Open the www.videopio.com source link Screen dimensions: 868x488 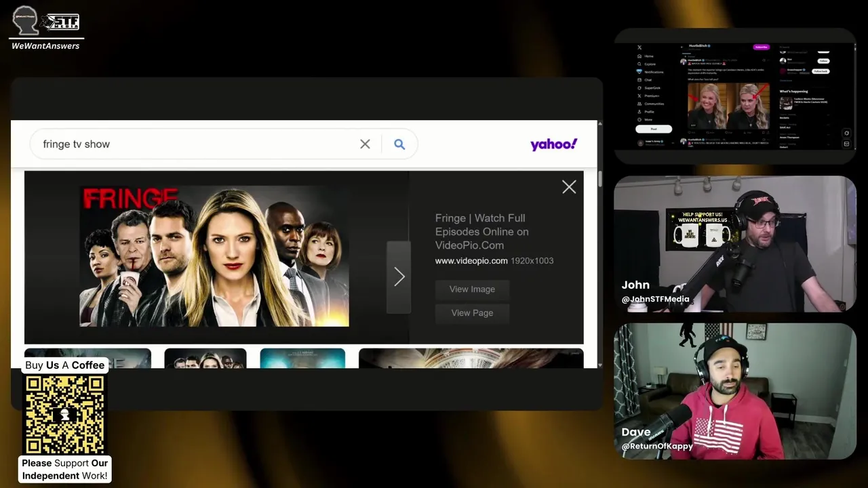pyautogui.click(x=471, y=261)
